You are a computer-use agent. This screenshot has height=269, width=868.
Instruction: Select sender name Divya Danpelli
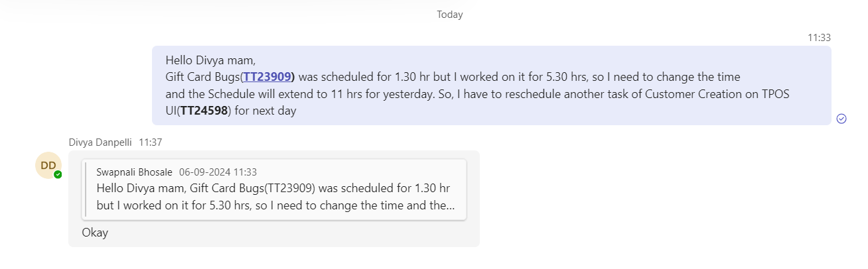[100, 142]
